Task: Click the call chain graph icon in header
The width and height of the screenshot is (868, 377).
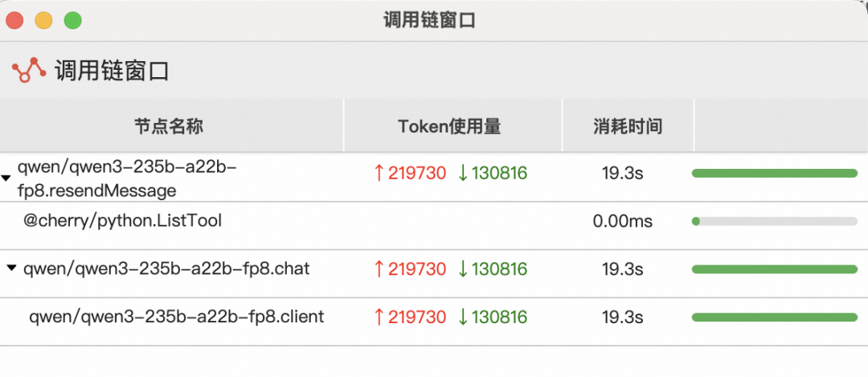Action: 29,70
